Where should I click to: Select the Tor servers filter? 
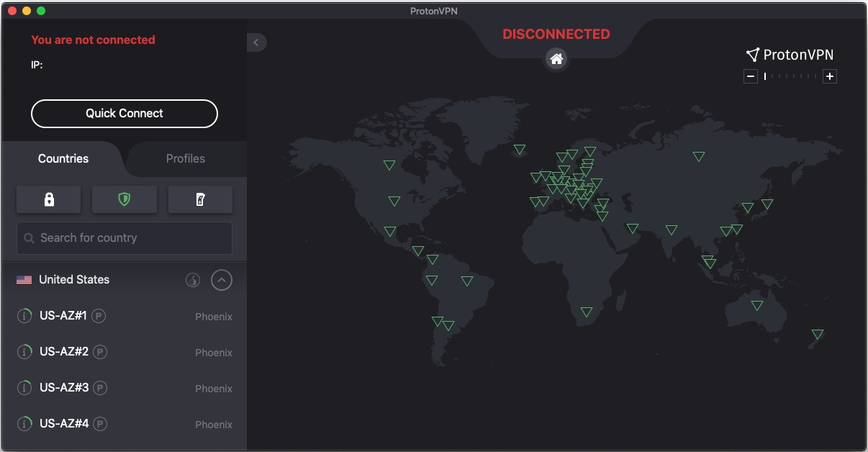[200, 199]
